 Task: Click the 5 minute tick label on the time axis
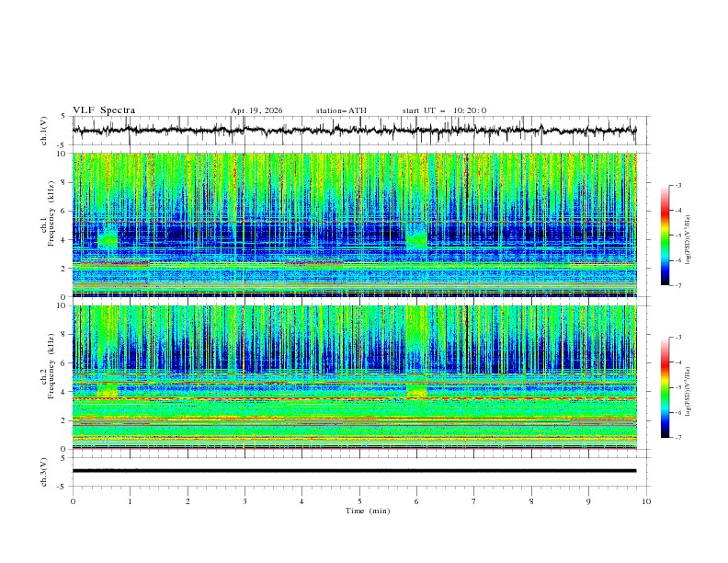click(359, 501)
